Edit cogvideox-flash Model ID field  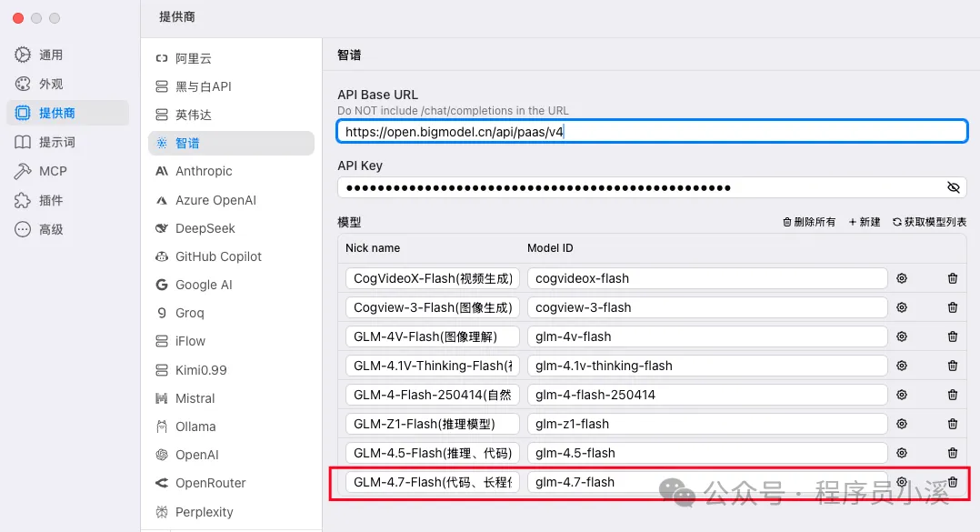(707, 278)
